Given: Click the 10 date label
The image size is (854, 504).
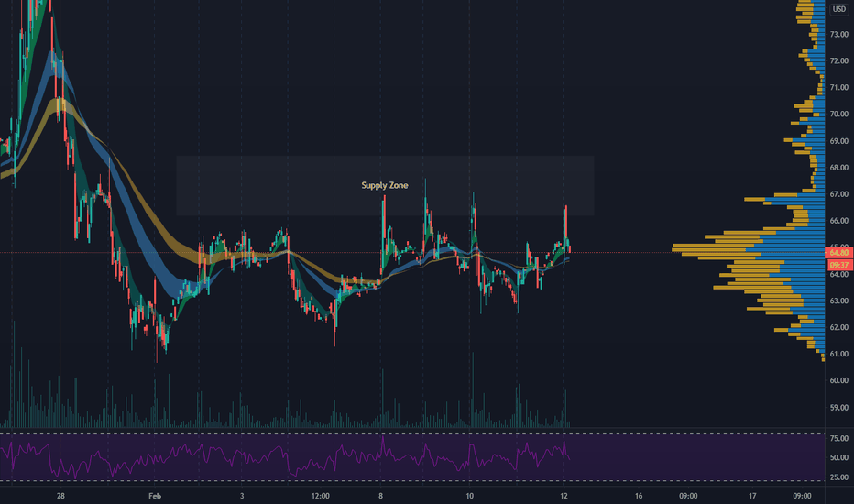Looking at the screenshot, I should tap(469, 496).
